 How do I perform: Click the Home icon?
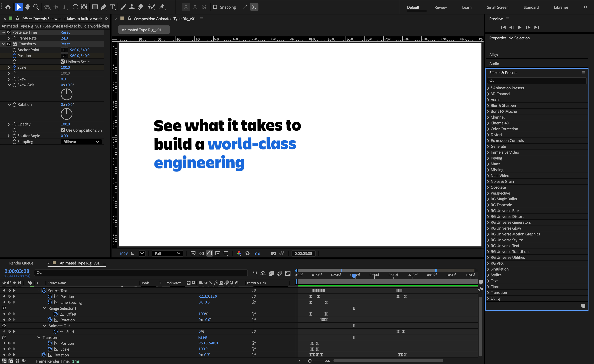[x=8, y=7]
